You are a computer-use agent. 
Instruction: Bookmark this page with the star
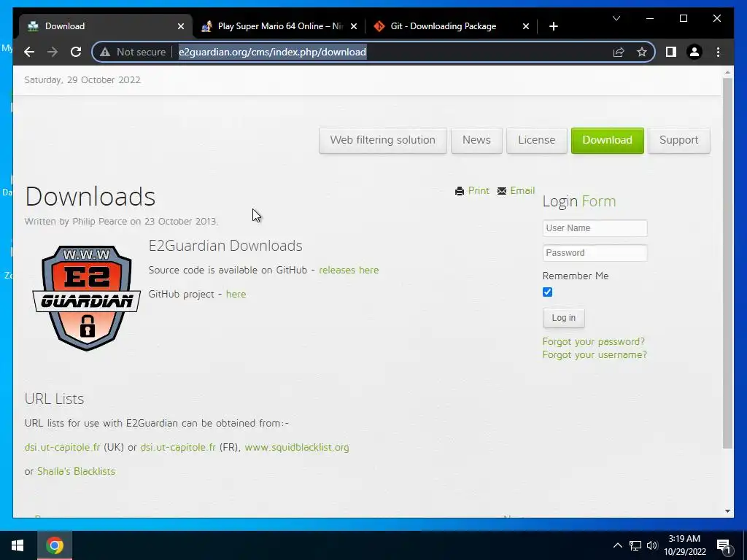point(642,52)
